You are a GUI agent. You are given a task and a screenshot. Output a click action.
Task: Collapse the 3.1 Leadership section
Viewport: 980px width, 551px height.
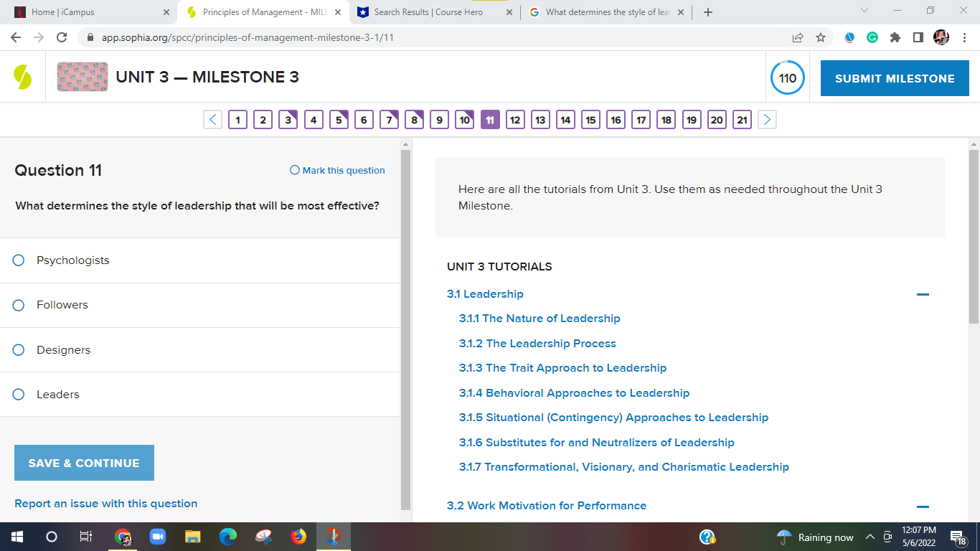(x=923, y=294)
